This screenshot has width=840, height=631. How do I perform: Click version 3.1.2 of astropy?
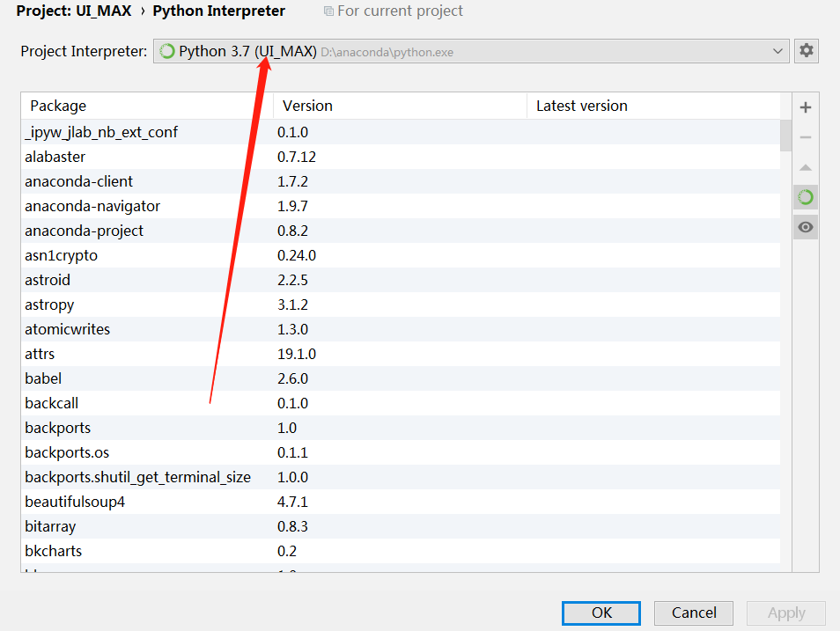tap(292, 304)
